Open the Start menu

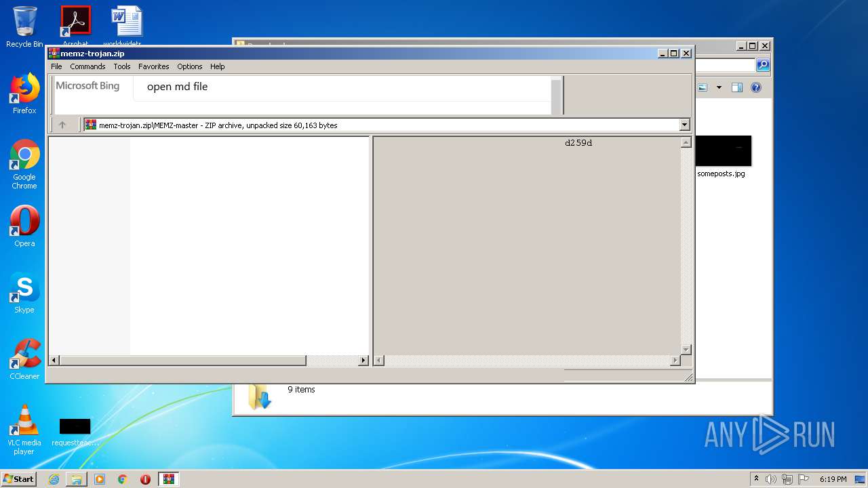coord(19,479)
